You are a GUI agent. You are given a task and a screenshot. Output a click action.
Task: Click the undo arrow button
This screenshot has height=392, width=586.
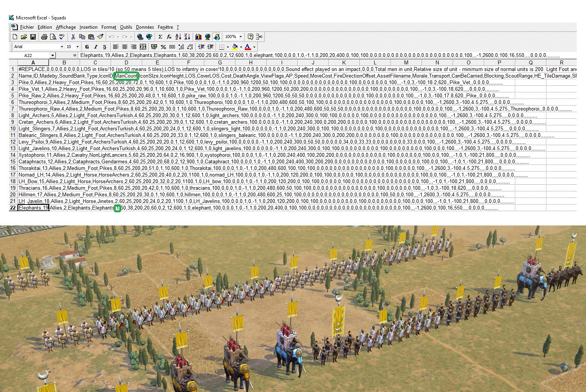click(112, 37)
